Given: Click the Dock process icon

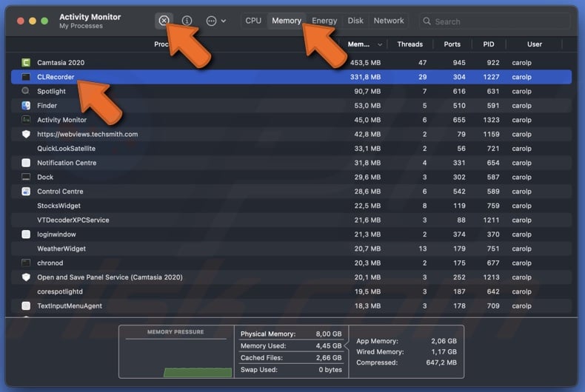Looking at the screenshot, I should pos(26,177).
